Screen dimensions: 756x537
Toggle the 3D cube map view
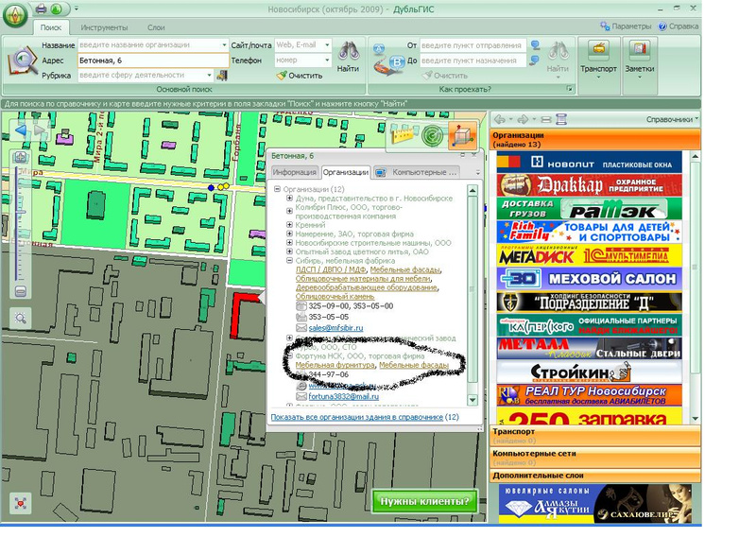click(462, 135)
